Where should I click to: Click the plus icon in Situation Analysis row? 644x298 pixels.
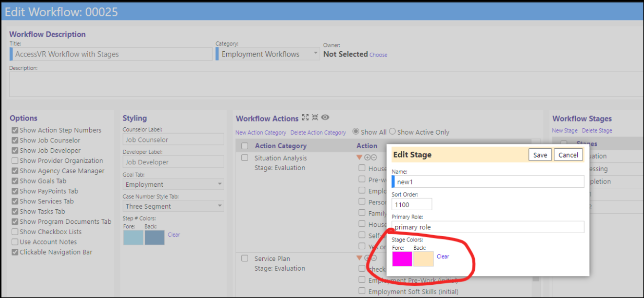(x=368, y=157)
